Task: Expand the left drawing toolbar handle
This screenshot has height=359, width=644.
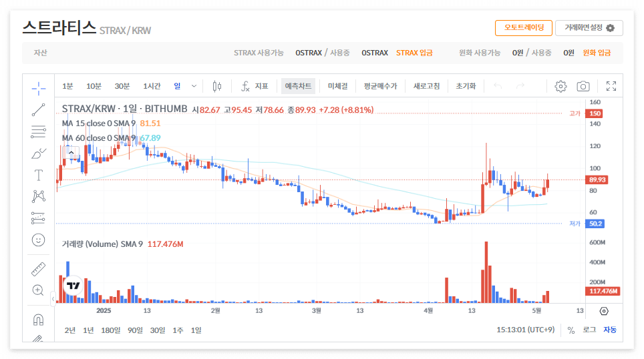Action: (x=53, y=299)
